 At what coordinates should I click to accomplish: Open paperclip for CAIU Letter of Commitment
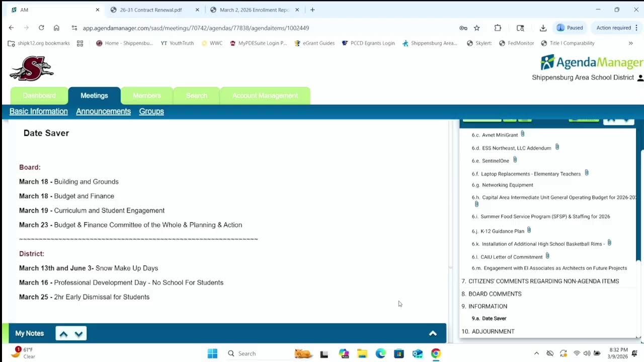tap(547, 256)
